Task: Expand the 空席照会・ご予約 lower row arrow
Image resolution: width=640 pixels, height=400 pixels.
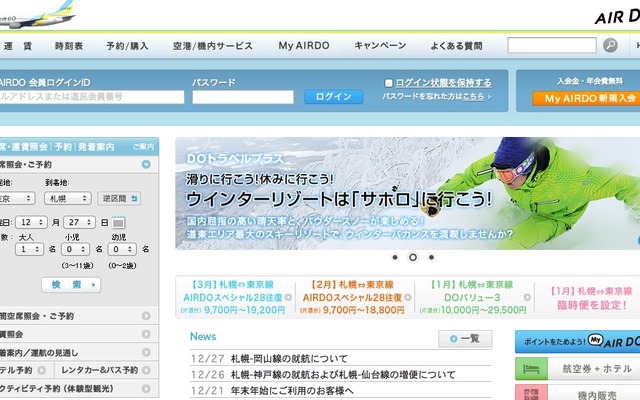Action: tap(146, 316)
